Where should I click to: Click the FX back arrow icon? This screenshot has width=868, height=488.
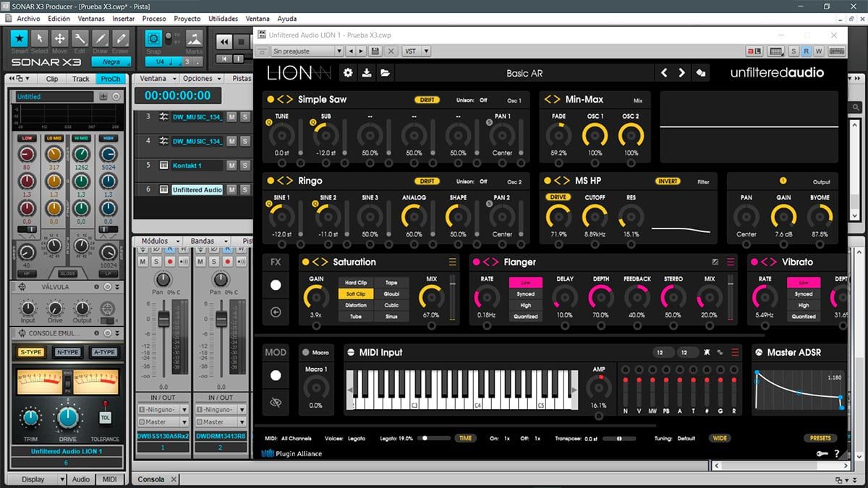pos(276,312)
